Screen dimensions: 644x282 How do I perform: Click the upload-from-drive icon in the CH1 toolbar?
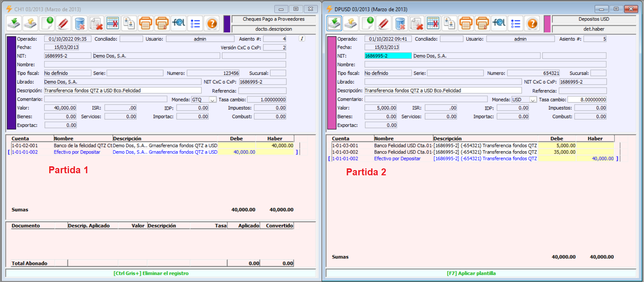[x=31, y=24]
